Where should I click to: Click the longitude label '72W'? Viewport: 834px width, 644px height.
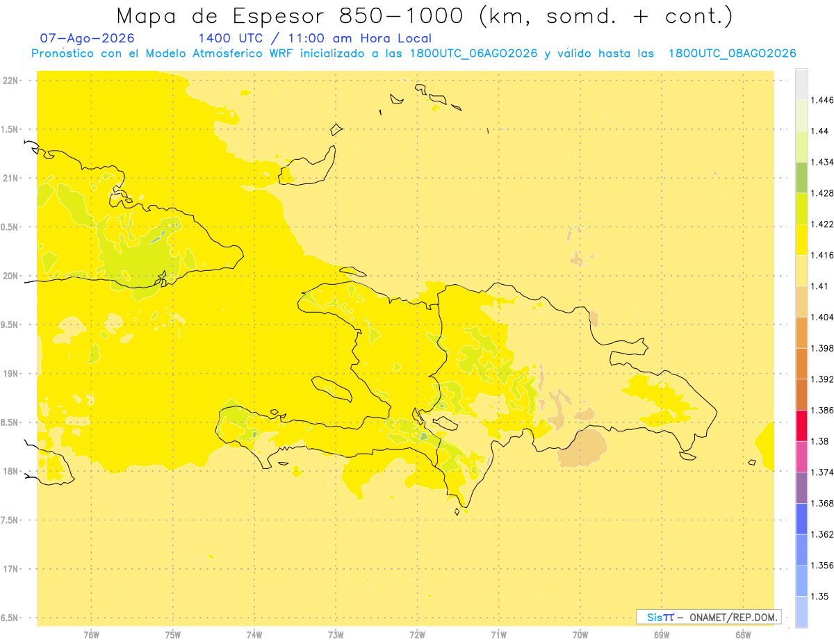point(417,634)
